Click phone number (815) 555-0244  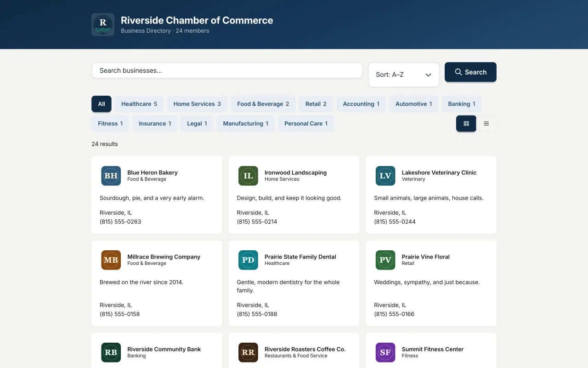(x=395, y=222)
